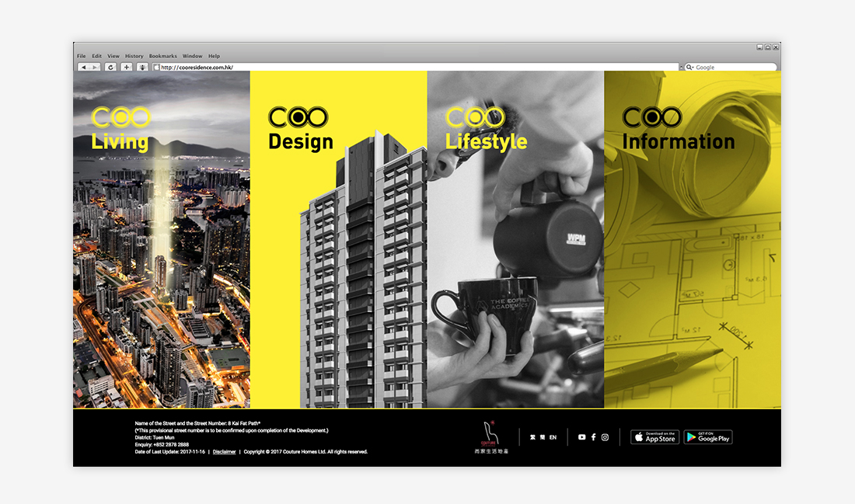
Task: Switch language to Simplified Chinese 簡
Action: (x=542, y=437)
